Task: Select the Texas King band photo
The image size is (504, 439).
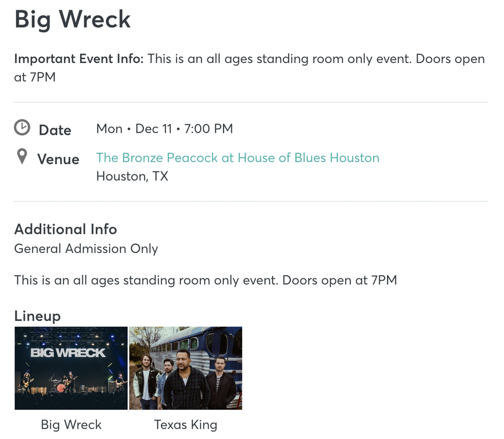Action: [x=186, y=368]
